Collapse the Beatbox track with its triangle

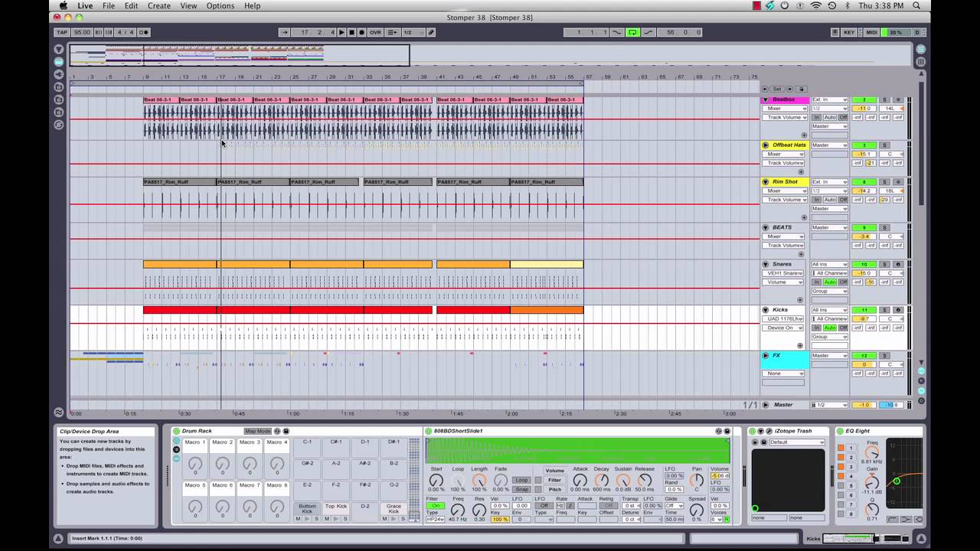[765, 99]
